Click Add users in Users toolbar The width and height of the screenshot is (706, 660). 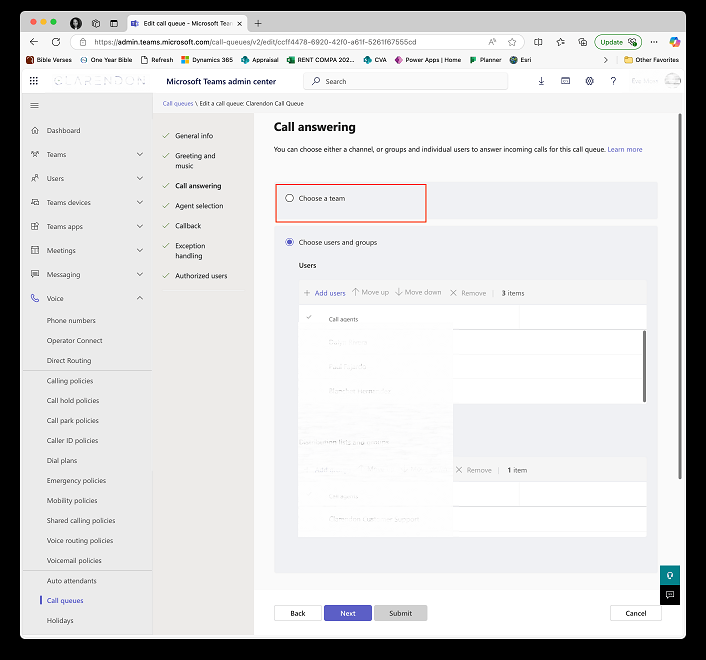[325, 293]
